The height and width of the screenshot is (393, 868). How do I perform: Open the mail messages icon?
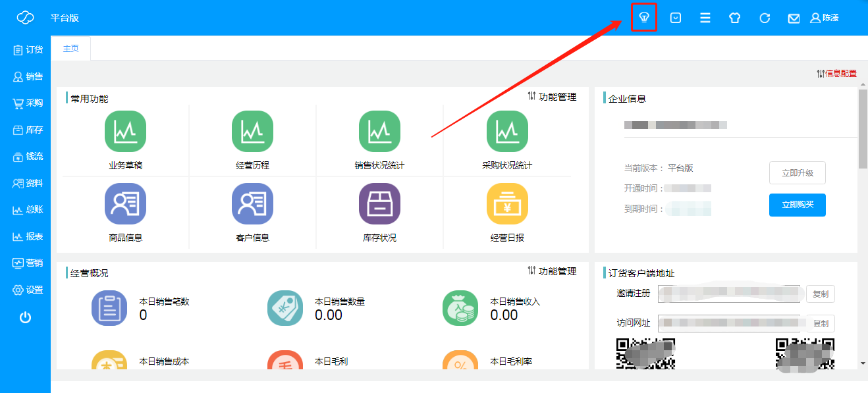[x=794, y=18]
